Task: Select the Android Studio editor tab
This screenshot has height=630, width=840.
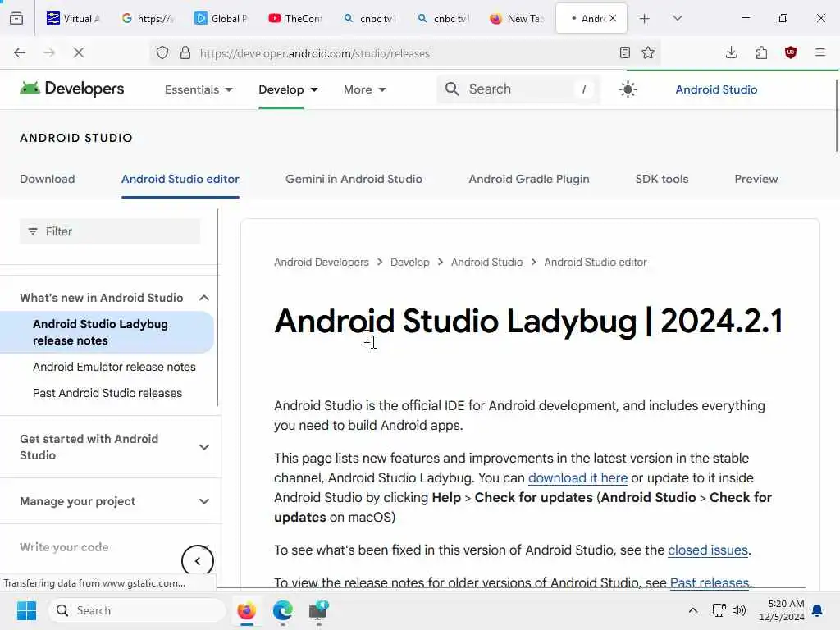Action: tap(180, 179)
